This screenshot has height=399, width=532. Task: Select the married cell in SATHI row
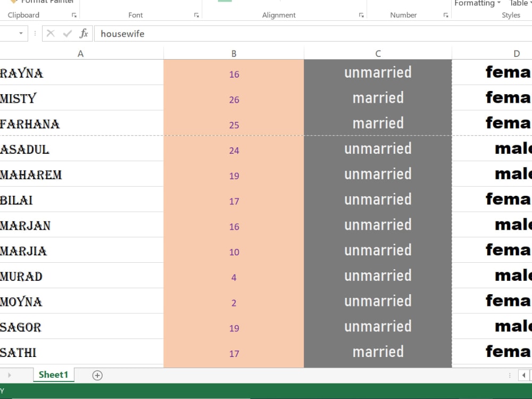[x=378, y=352]
